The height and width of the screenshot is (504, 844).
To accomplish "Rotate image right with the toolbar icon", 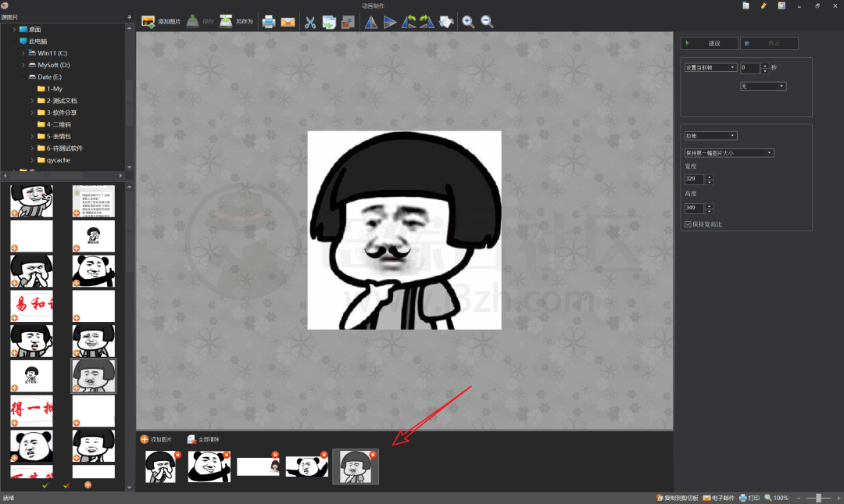I will (427, 22).
